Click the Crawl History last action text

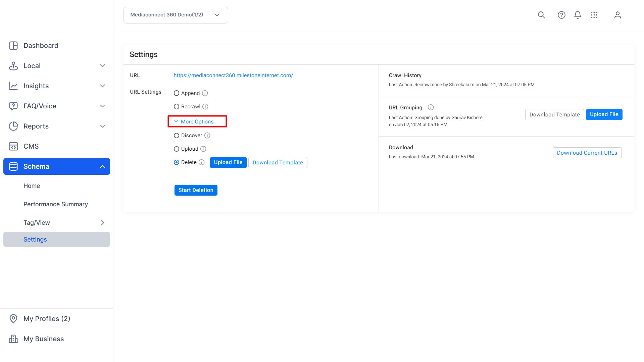[x=462, y=85]
